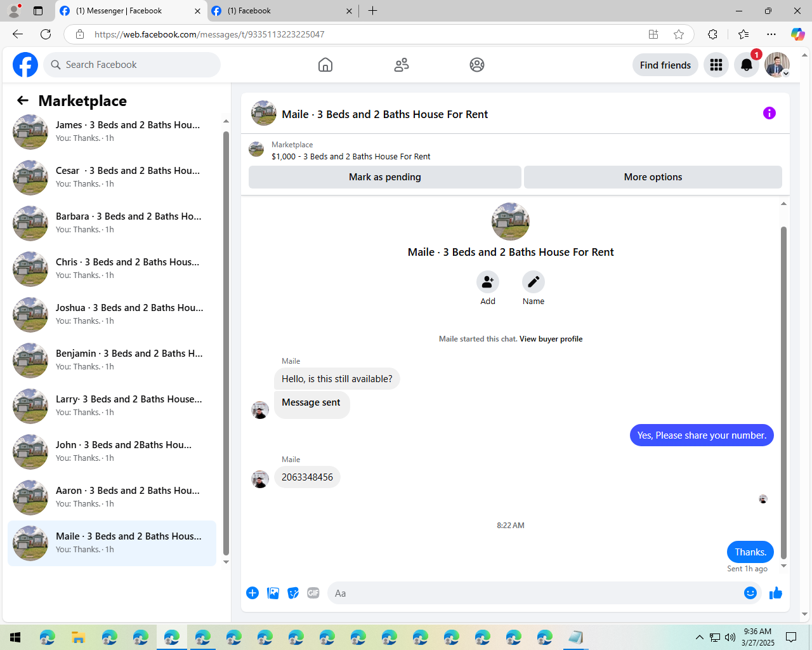Go to the Facebook logo home
The width and height of the screenshot is (812, 650).
[x=25, y=65]
